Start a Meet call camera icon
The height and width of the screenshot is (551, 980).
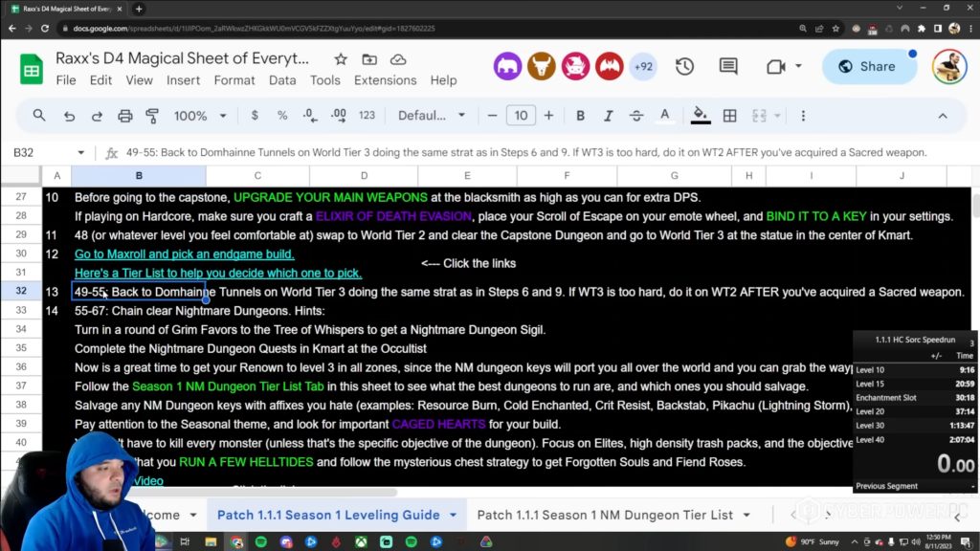pyautogui.click(x=775, y=66)
